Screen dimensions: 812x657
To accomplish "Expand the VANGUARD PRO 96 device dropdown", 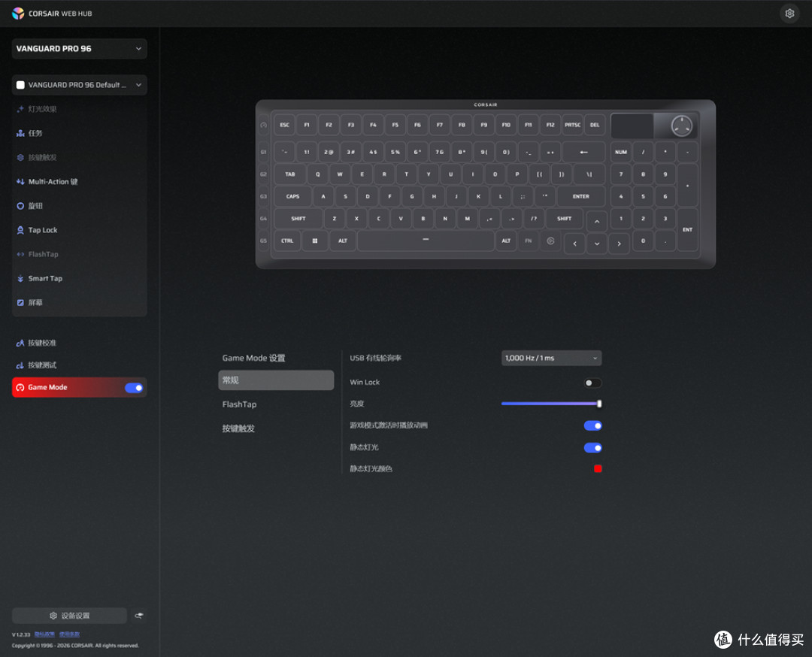I will (79, 49).
